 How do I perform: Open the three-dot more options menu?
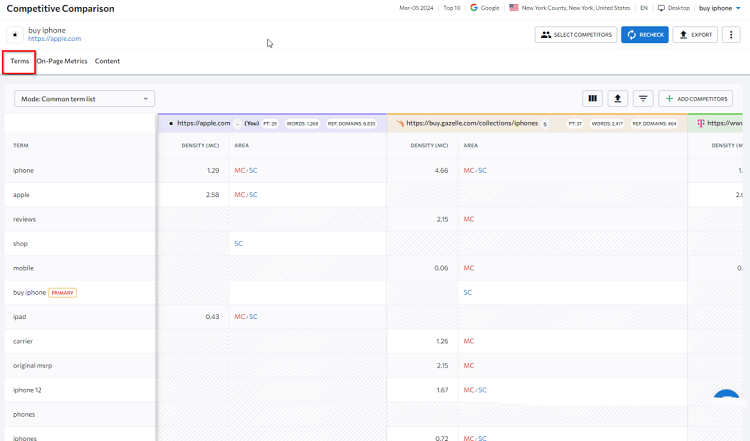point(731,34)
